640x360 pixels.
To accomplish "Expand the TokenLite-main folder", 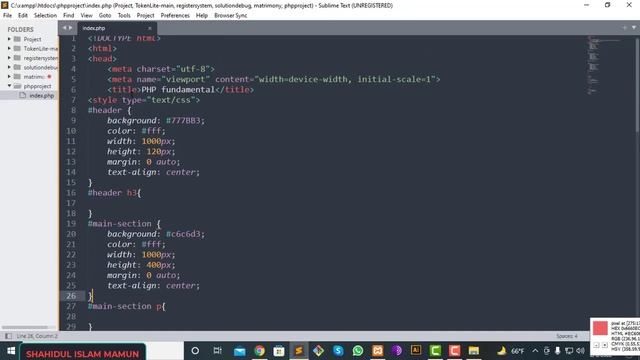I will [x=9, y=49].
